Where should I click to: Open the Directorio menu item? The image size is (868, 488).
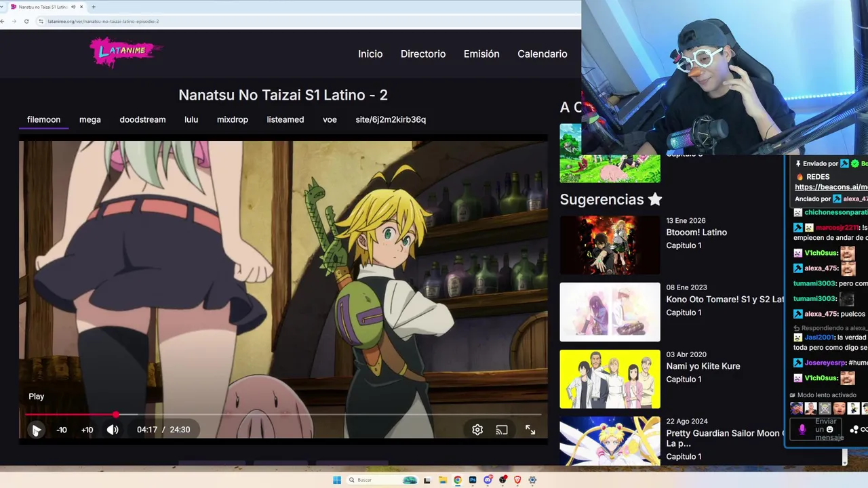[423, 54]
